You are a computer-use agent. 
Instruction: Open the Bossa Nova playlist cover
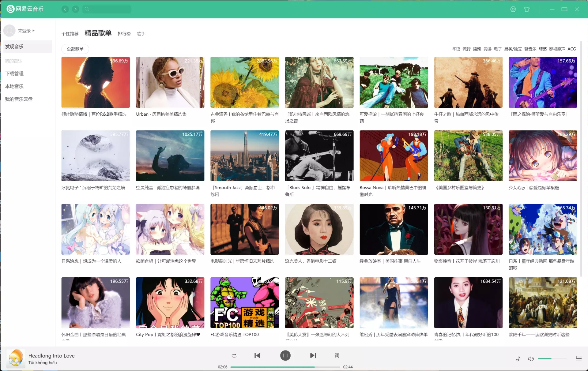point(394,156)
